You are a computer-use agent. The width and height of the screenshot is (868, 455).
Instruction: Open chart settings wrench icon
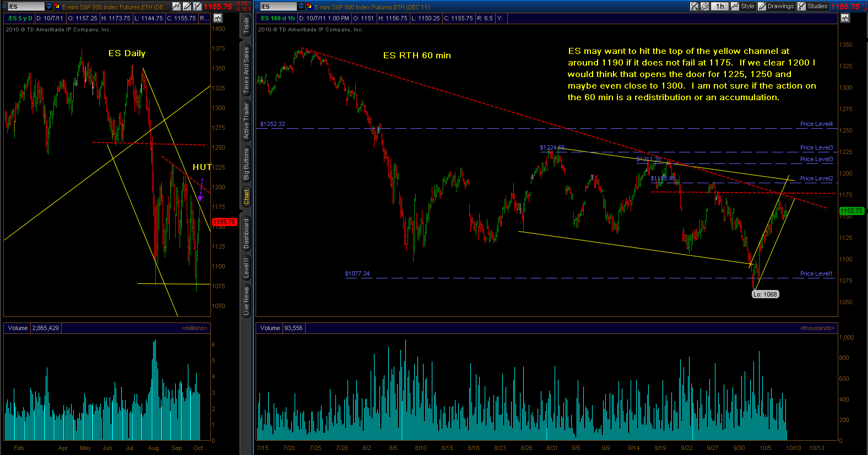704,6
